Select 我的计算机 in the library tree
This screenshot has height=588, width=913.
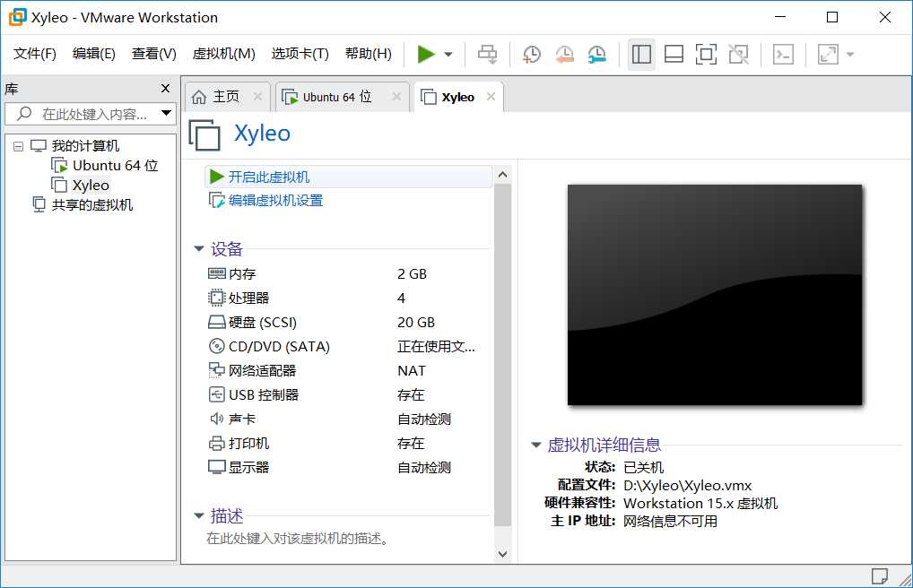[85, 145]
